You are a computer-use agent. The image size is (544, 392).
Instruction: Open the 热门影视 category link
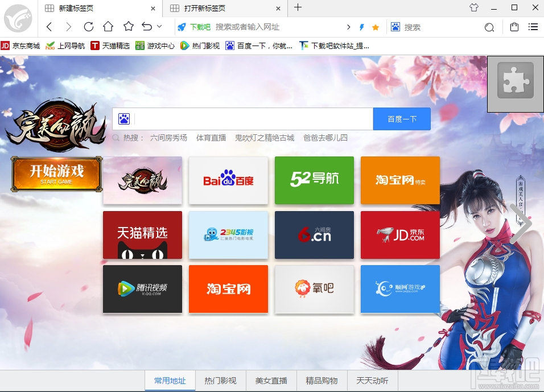(x=220, y=381)
